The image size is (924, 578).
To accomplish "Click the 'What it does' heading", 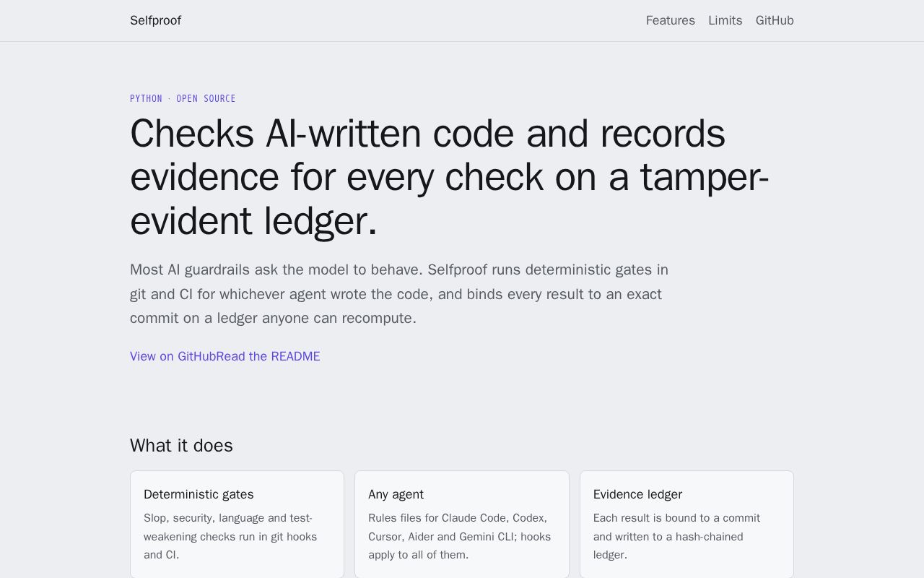I will (x=181, y=445).
